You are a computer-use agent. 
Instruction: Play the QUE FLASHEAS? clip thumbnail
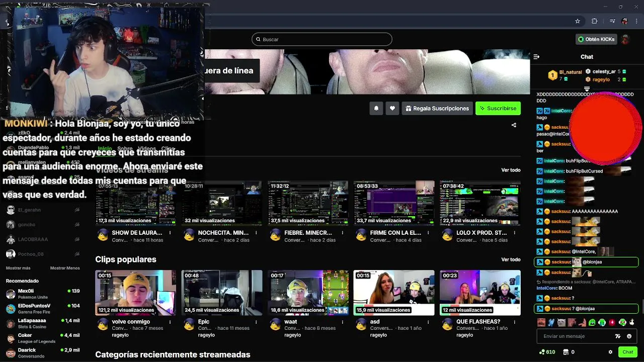point(480,293)
